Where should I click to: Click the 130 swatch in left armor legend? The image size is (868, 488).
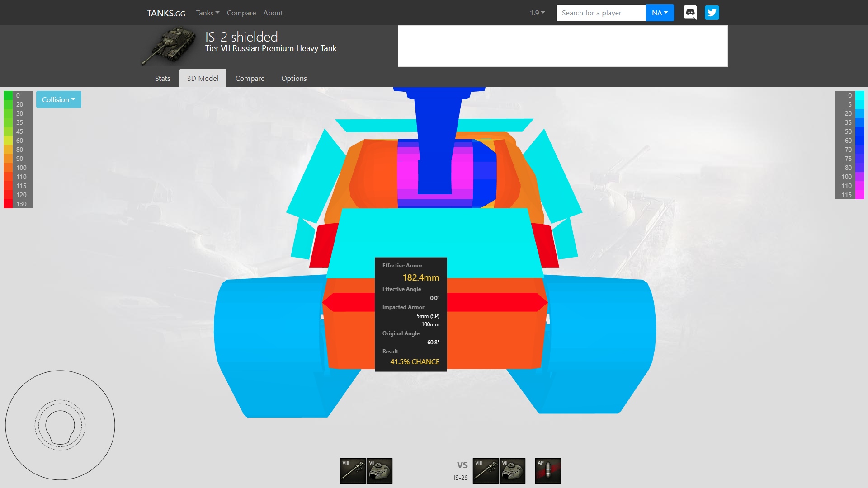pyautogui.click(x=8, y=204)
